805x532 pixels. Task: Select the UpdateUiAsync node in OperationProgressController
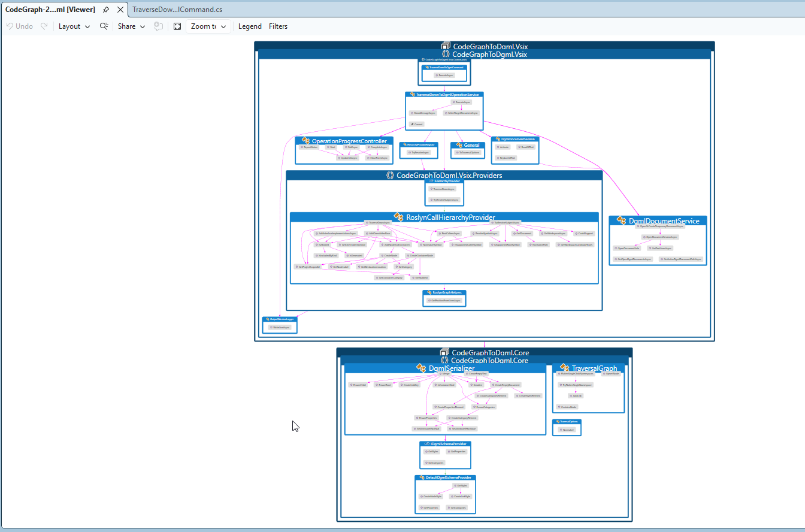tap(346, 158)
